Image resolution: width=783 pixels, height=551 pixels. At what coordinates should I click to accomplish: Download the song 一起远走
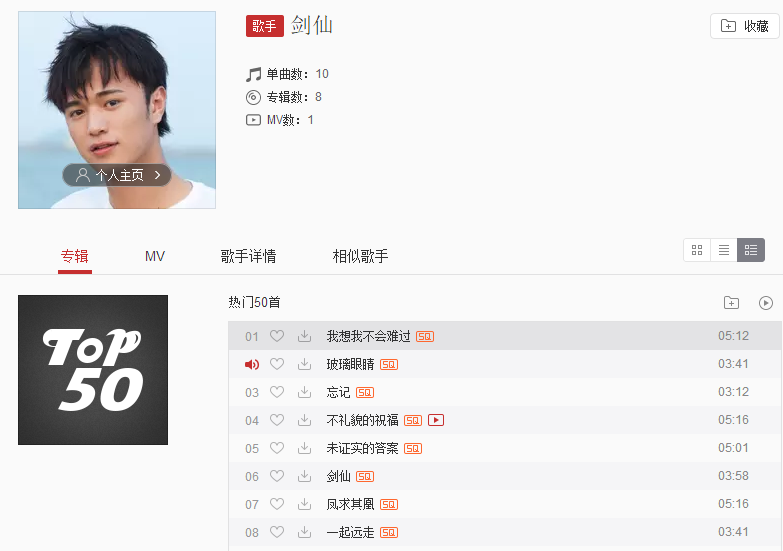point(304,532)
